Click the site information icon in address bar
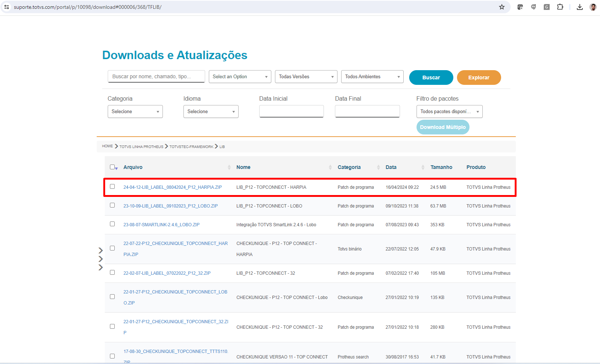Image resolution: width=600 pixels, height=364 pixels. click(7, 7)
